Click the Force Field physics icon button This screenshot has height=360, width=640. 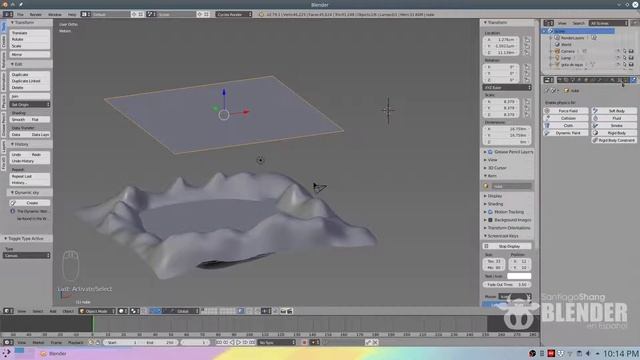(x=566, y=111)
